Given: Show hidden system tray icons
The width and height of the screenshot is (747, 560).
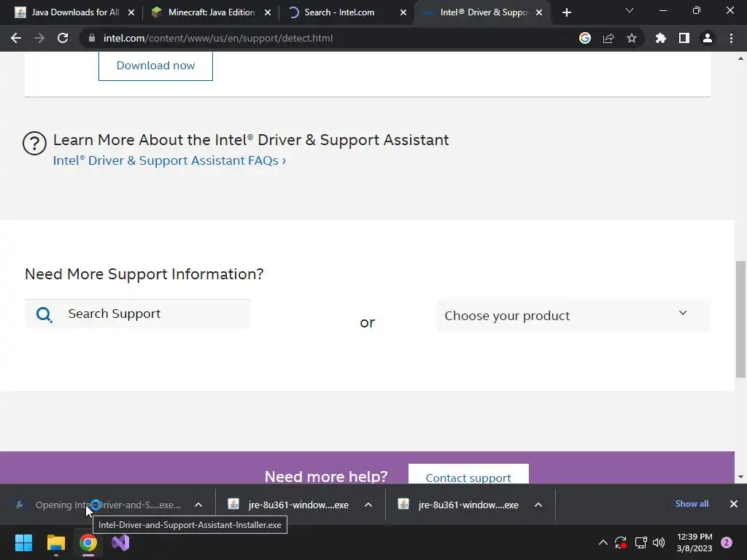Looking at the screenshot, I should point(603,542).
